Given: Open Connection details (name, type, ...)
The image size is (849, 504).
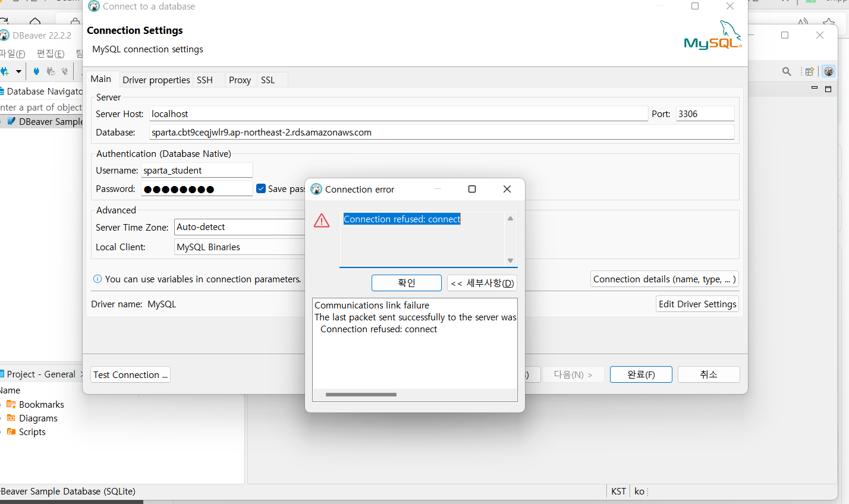Looking at the screenshot, I should click(665, 279).
